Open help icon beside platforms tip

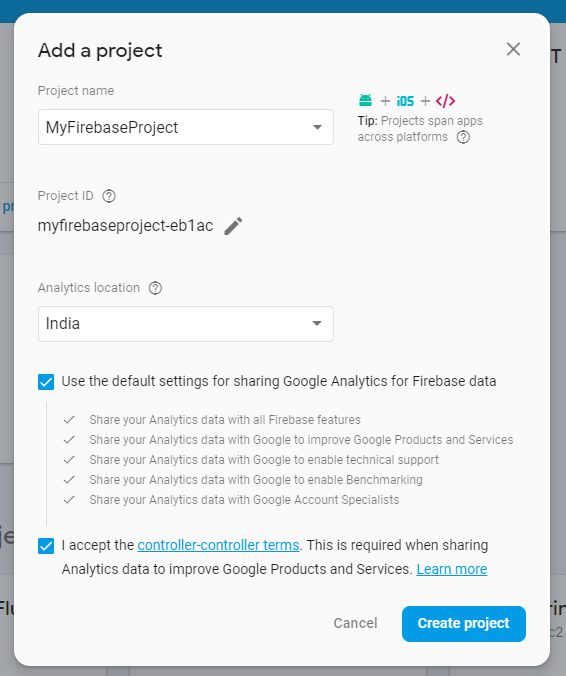(463, 137)
